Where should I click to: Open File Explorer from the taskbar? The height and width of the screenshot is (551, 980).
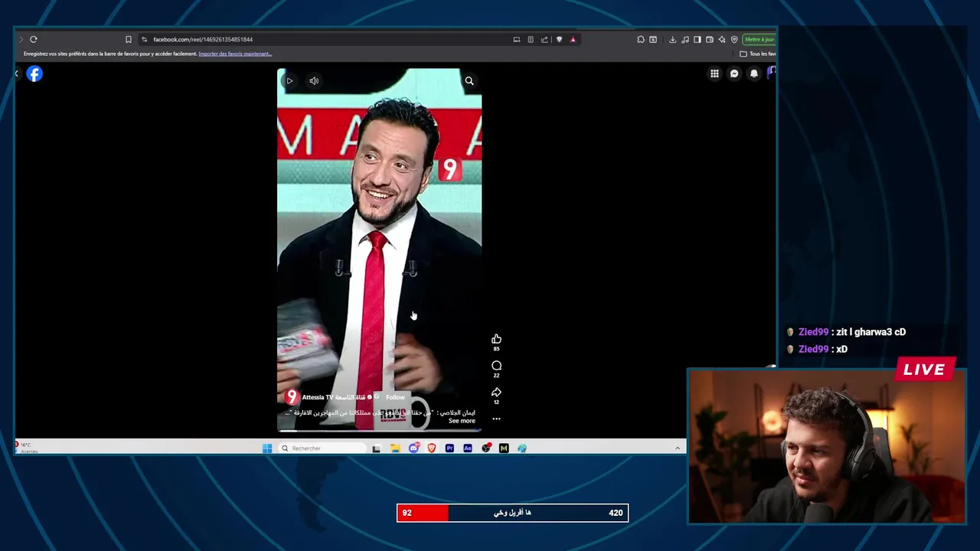395,448
